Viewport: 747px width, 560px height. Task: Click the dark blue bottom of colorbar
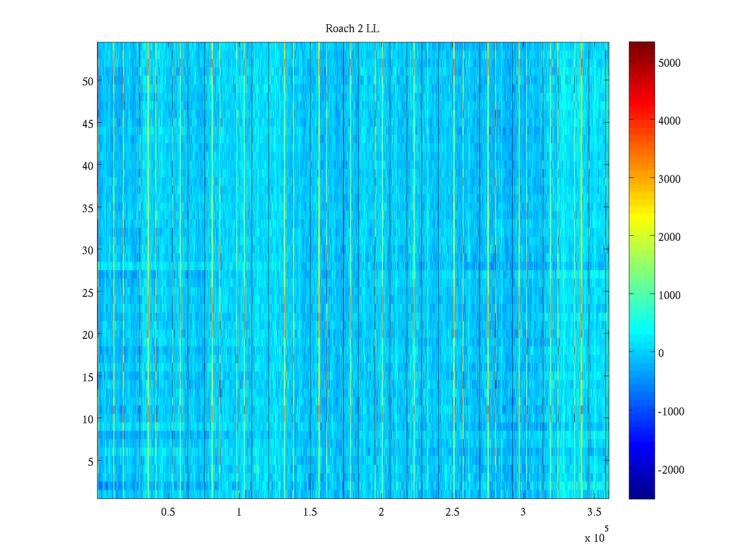tap(641, 496)
